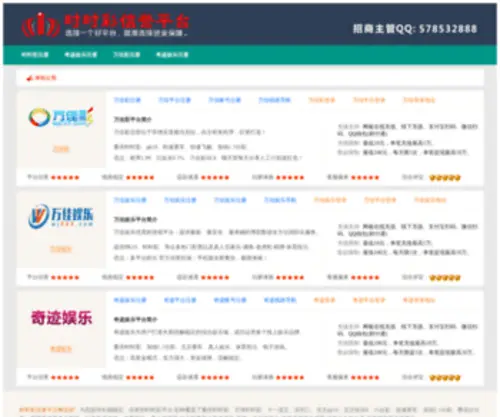The width and height of the screenshot is (500, 417).
Task: Click the bold intro heading in 奇迹娱乐 card
Action: 135,319
